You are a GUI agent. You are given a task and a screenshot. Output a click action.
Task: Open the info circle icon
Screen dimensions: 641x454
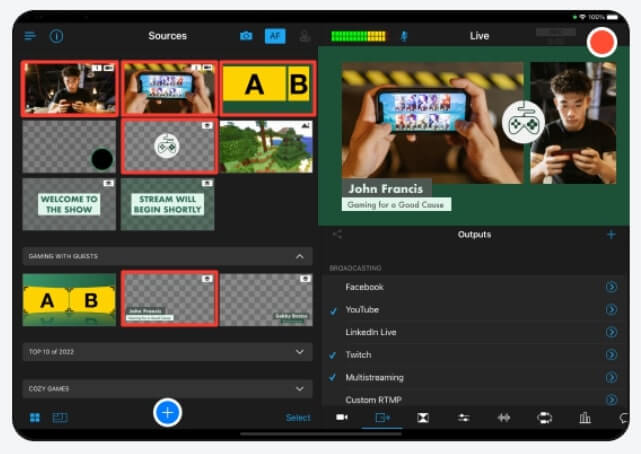point(56,36)
